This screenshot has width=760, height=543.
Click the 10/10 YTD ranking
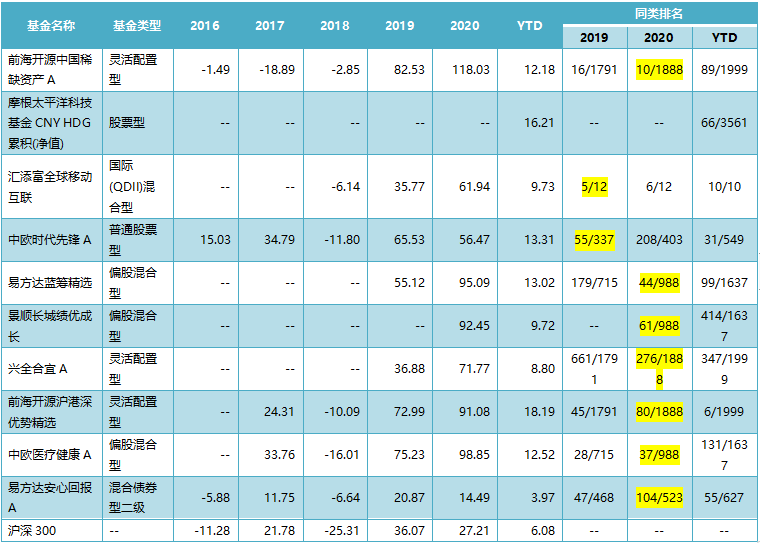click(725, 187)
